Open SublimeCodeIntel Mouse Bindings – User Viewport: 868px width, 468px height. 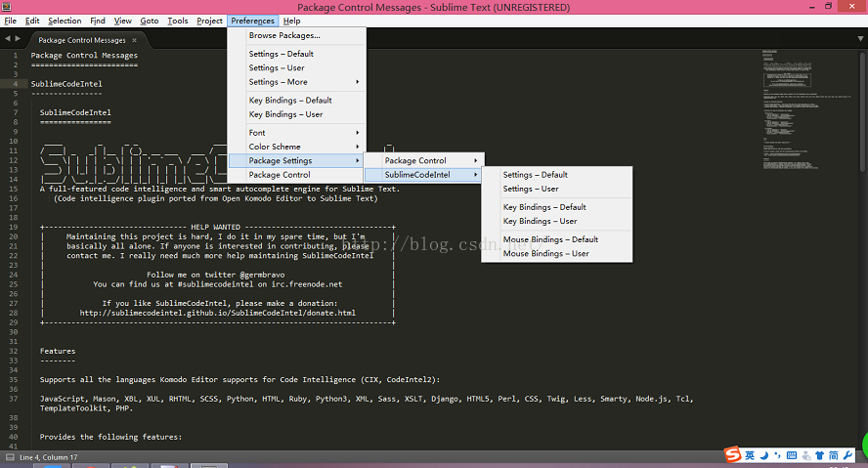[556, 253]
